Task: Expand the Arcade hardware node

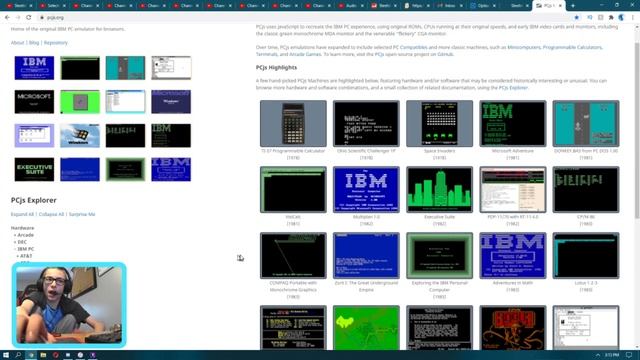Action: point(24,235)
